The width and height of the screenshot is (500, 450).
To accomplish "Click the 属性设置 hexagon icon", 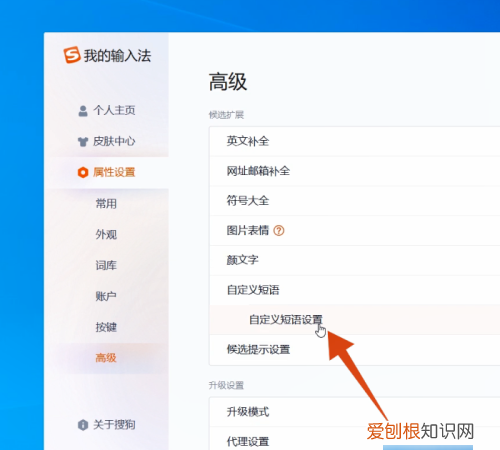I will (83, 172).
